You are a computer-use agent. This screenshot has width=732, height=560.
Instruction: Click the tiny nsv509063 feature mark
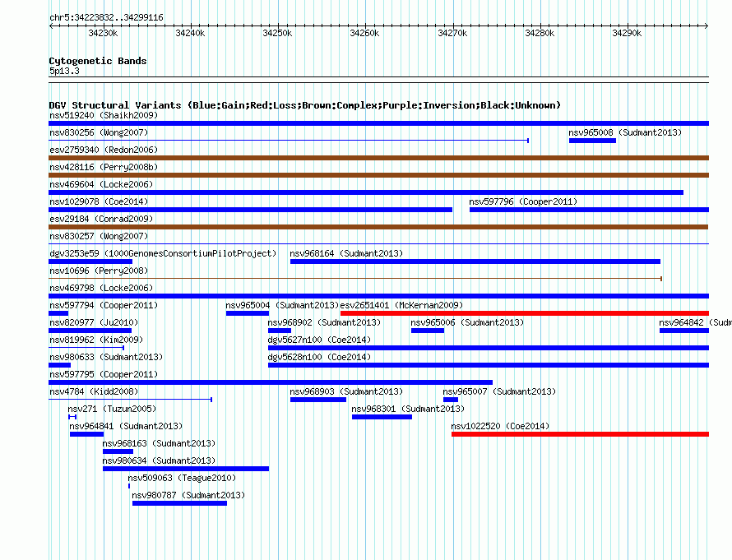coord(129,486)
